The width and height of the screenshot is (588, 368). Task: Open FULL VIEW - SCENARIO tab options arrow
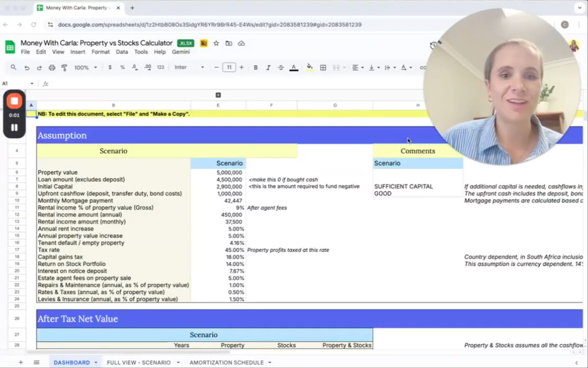point(178,362)
